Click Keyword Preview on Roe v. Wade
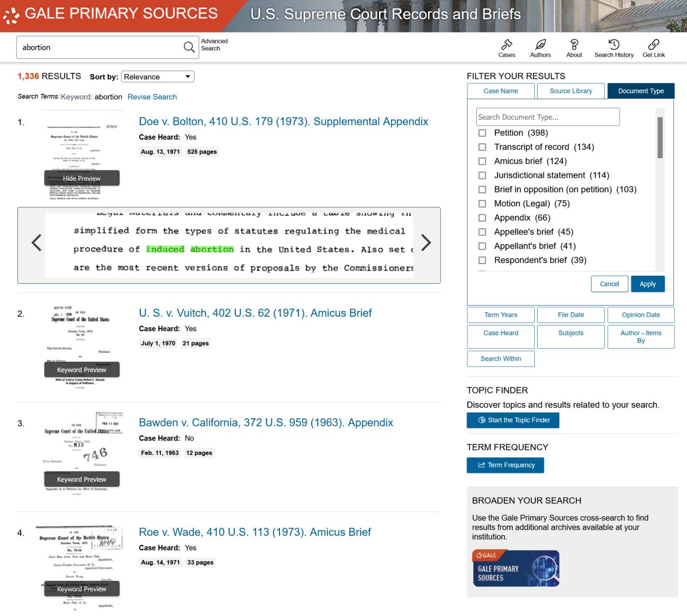Screen dimensions: 687x616 point(82,588)
